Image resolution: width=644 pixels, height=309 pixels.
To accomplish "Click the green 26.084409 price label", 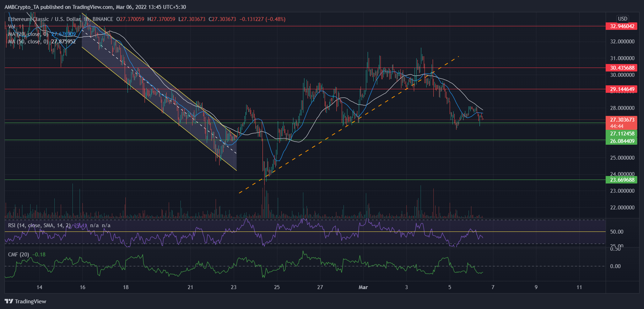I will tap(622, 141).
